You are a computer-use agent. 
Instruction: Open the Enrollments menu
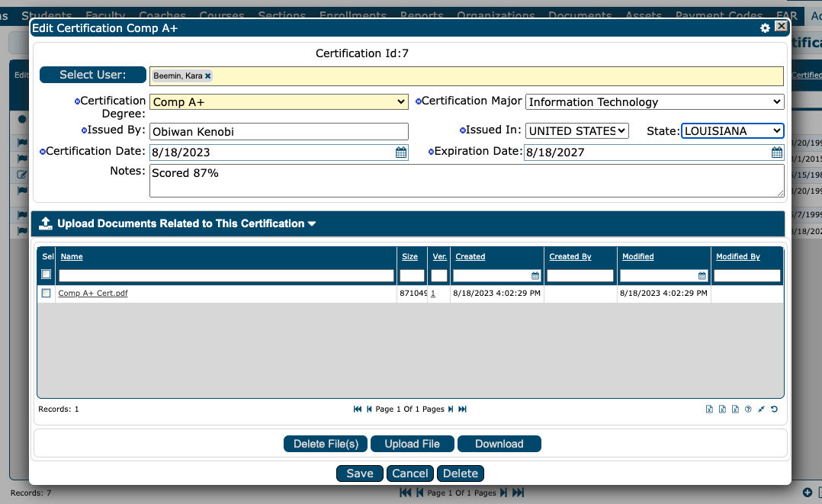coord(353,13)
